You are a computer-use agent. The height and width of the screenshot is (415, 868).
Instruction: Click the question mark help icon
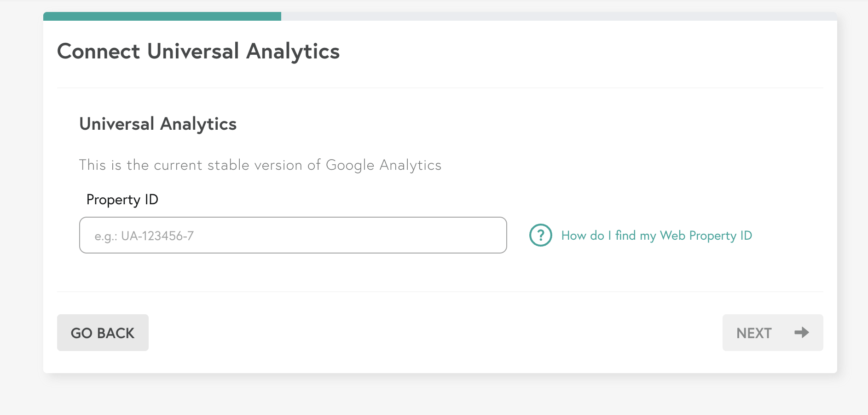[x=541, y=235]
